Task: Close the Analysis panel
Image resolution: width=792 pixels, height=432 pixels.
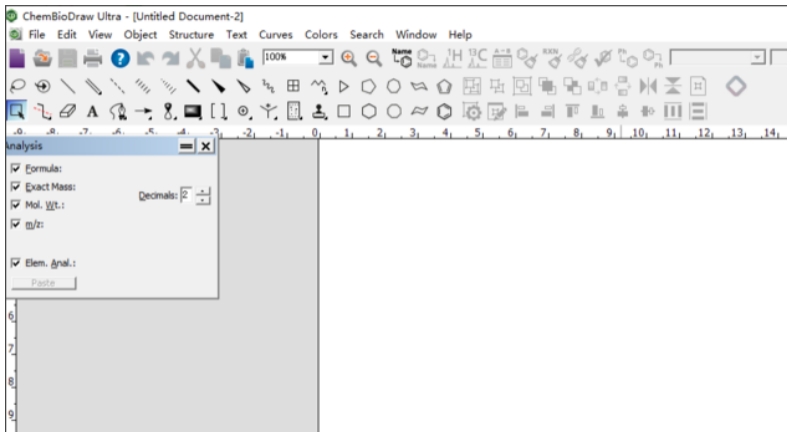Action: point(206,146)
